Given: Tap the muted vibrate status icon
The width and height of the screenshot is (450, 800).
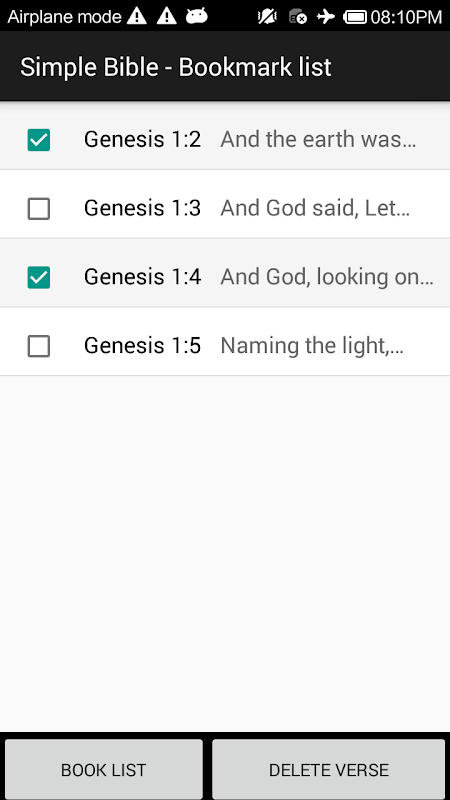Looking at the screenshot, I should pyautogui.click(x=267, y=17).
